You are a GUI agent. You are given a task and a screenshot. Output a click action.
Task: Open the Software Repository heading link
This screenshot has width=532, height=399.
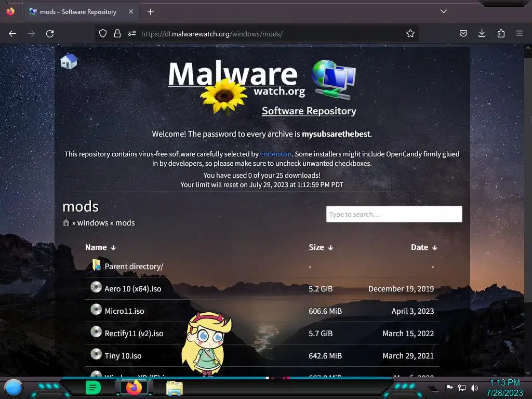point(309,111)
